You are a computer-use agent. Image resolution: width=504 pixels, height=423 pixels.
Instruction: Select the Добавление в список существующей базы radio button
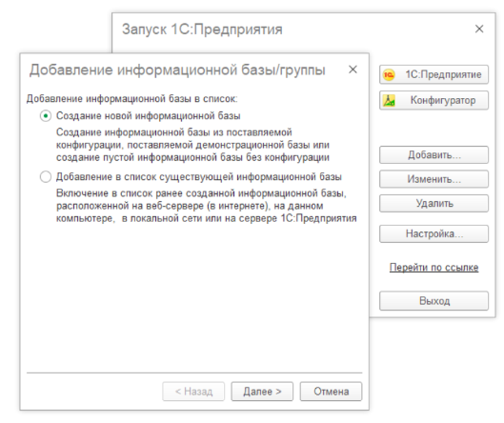tap(46, 177)
